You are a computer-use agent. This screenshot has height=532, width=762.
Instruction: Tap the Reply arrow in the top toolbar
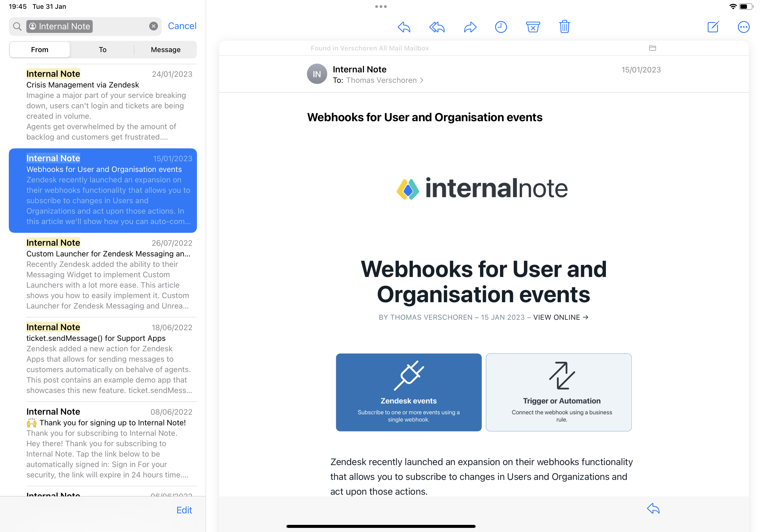tap(404, 27)
